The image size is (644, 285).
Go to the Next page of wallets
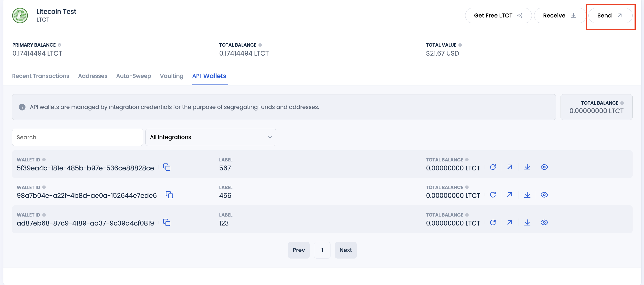coord(346,250)
